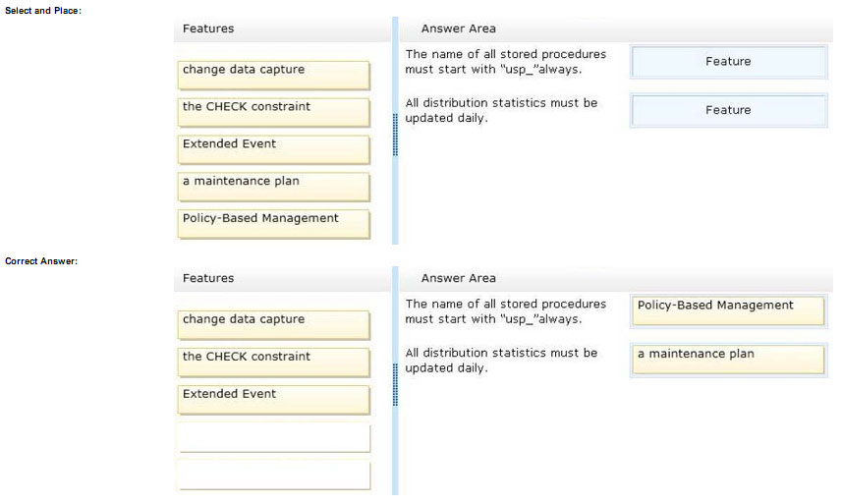
Task: Select 'Extended Event' under Correct Answer Features
Action: 273,399
